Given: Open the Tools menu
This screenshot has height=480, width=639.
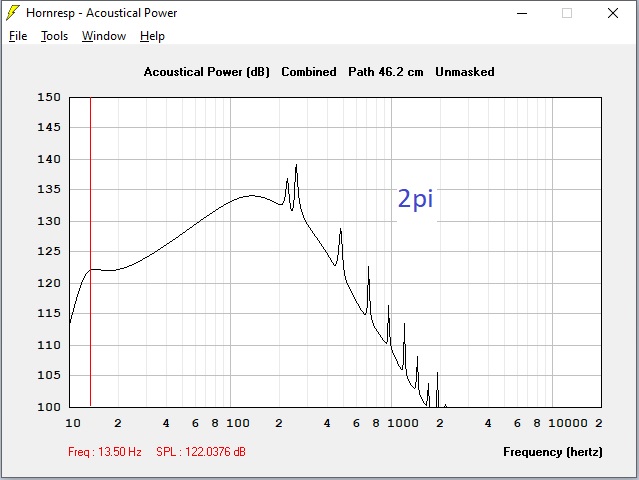Looking at the screenshot, I should pyautogui.click(x=54, y=36).
